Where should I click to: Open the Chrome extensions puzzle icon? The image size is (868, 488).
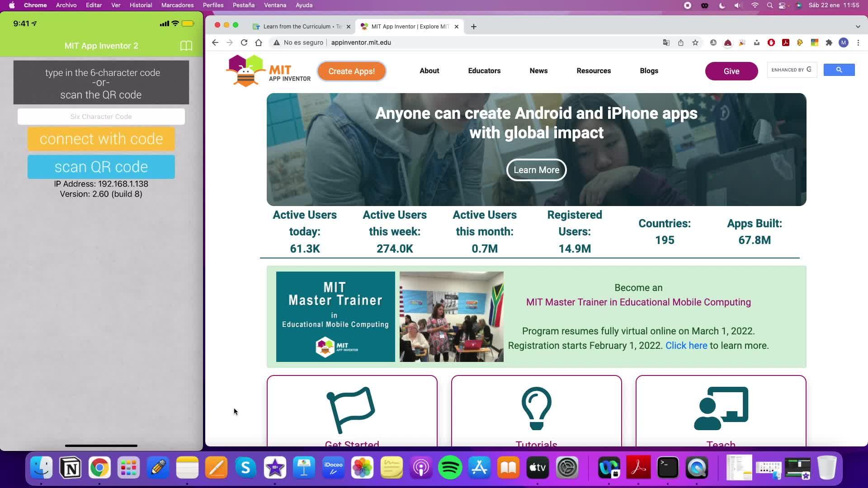[x=829, y=42]
